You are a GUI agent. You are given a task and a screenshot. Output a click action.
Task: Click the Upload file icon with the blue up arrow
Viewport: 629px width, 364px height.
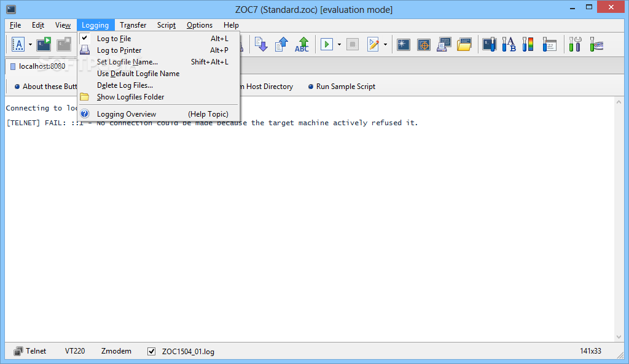[x=281, y=44]
